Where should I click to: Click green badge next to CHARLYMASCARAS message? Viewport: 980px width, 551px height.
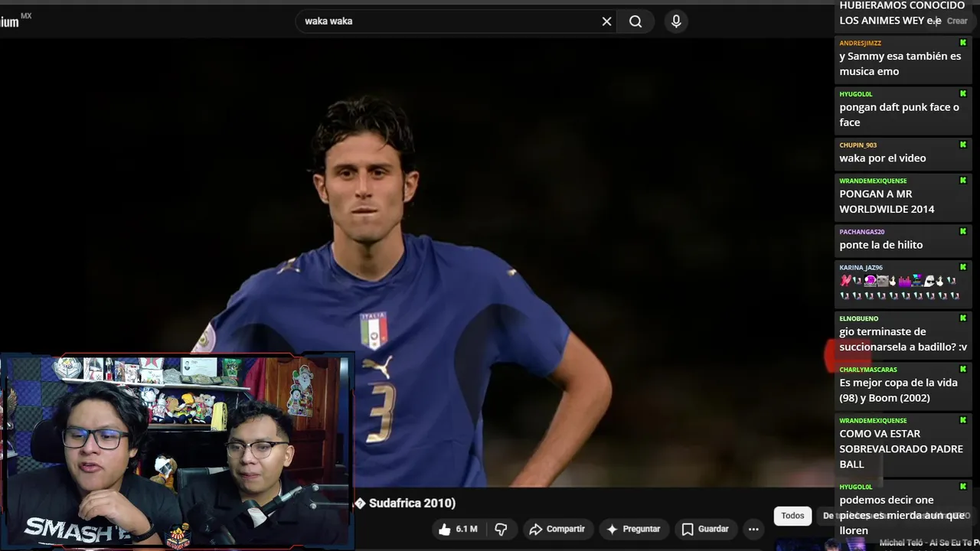[x=963, y=369]
